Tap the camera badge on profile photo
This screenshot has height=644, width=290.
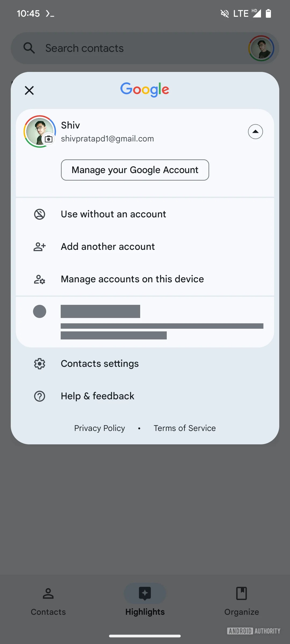(x=49, y=139)
